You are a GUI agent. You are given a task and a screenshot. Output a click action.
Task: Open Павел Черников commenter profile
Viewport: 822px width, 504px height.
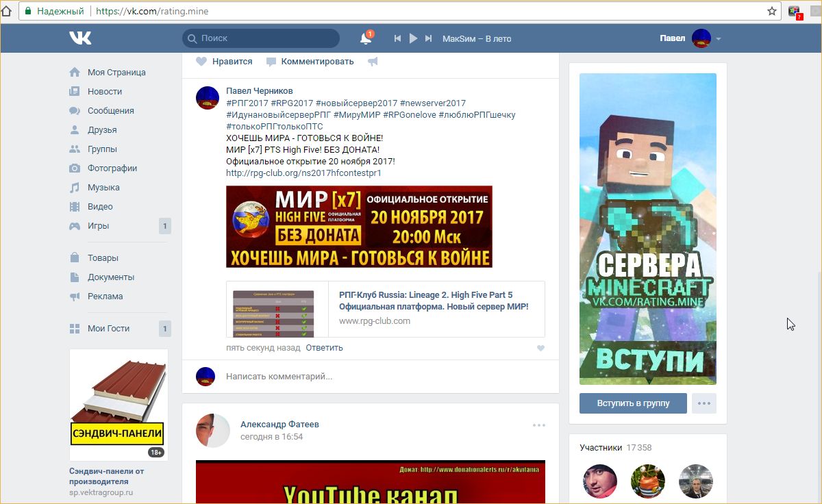(259, 90)
